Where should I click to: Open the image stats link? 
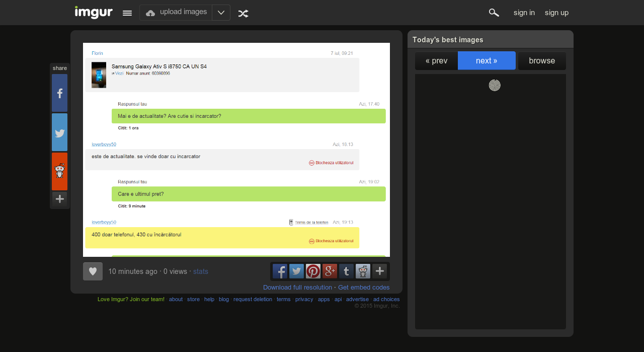pos(201,271)
